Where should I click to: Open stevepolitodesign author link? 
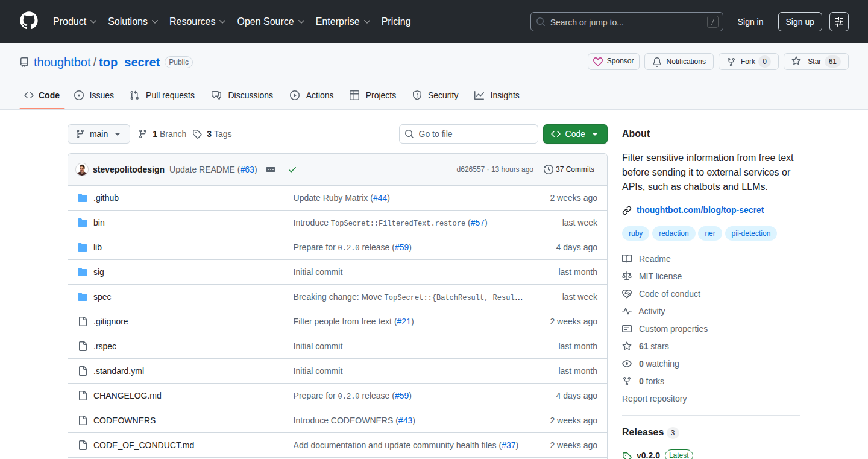[128, 169]
